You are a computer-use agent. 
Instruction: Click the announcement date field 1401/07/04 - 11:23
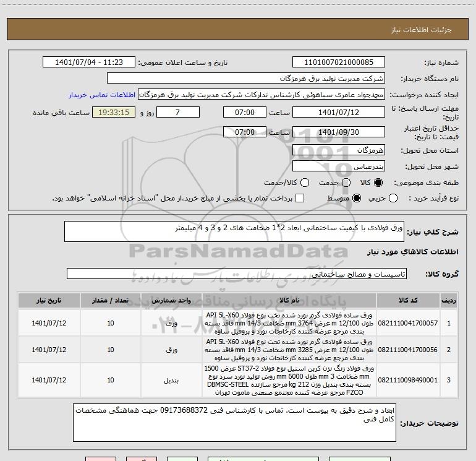click(89, 62)
